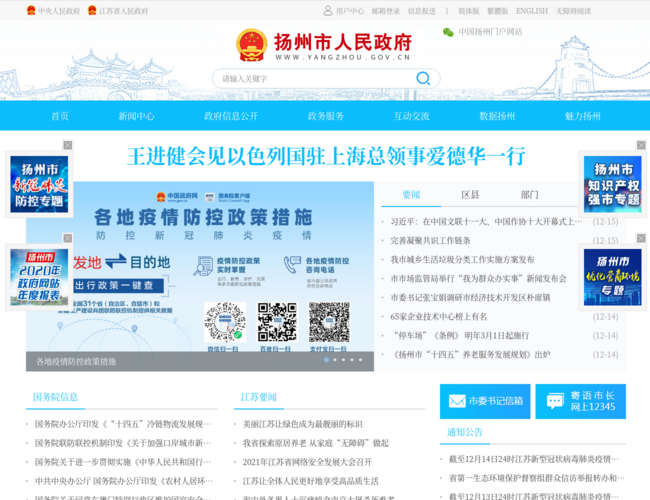Viewport: 650px width, 500px height.
Task: Switch to the 区县 news tab
Action: click(x=470, y=195)
